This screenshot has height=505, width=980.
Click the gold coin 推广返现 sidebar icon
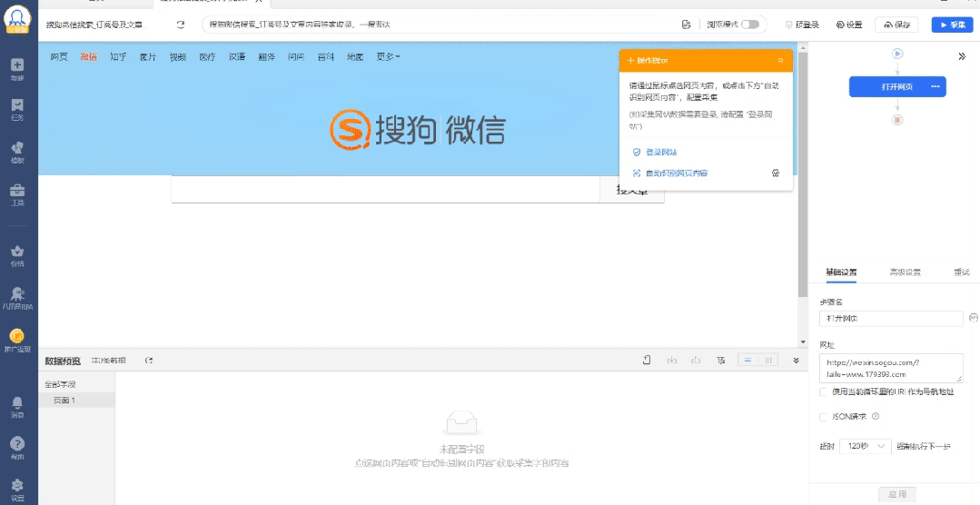[x=17, y=336]
